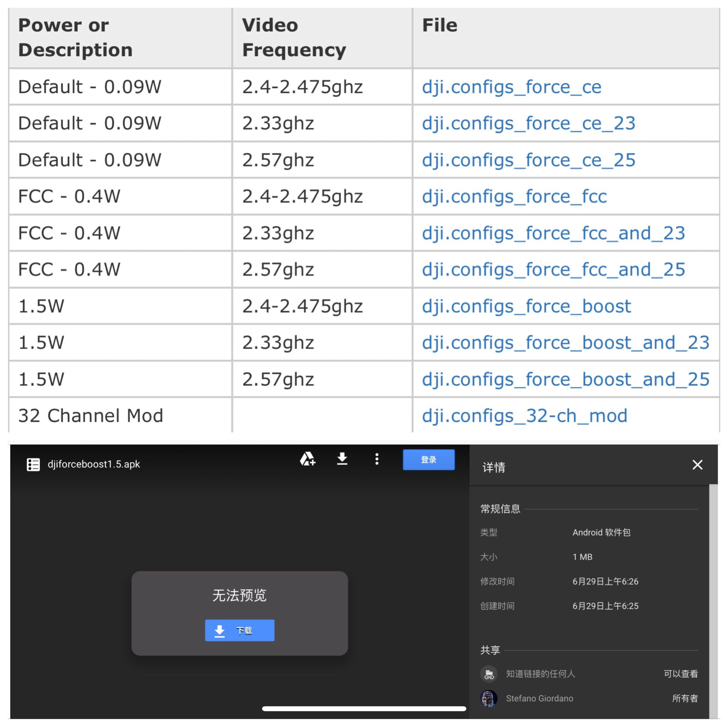Click the '修改时间' field label
The image size is (728, 728).
[x=497, y=582]
